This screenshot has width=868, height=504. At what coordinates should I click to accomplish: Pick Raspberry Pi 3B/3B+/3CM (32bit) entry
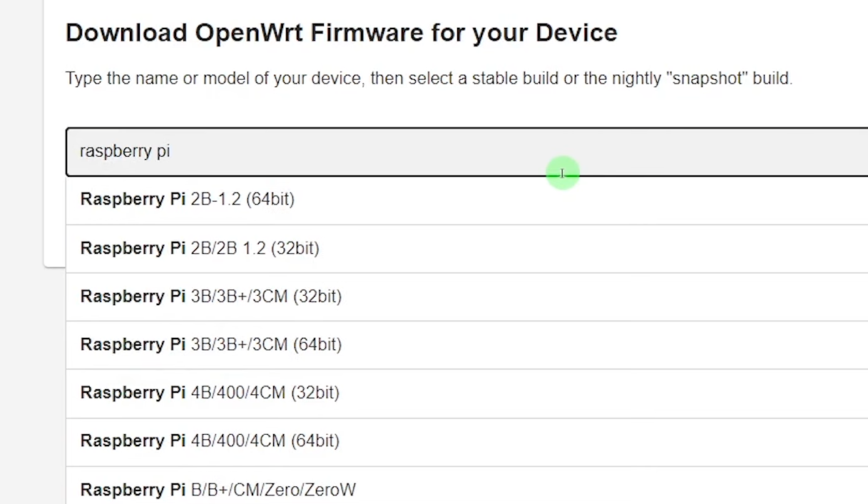(x=211, y=297)
